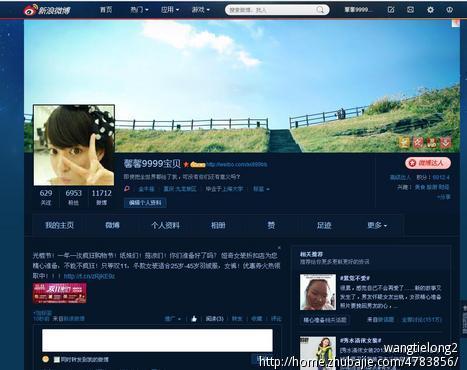Click the second red badge on cover photo
This screenshot has height=370, width=467.
point(418,142)
